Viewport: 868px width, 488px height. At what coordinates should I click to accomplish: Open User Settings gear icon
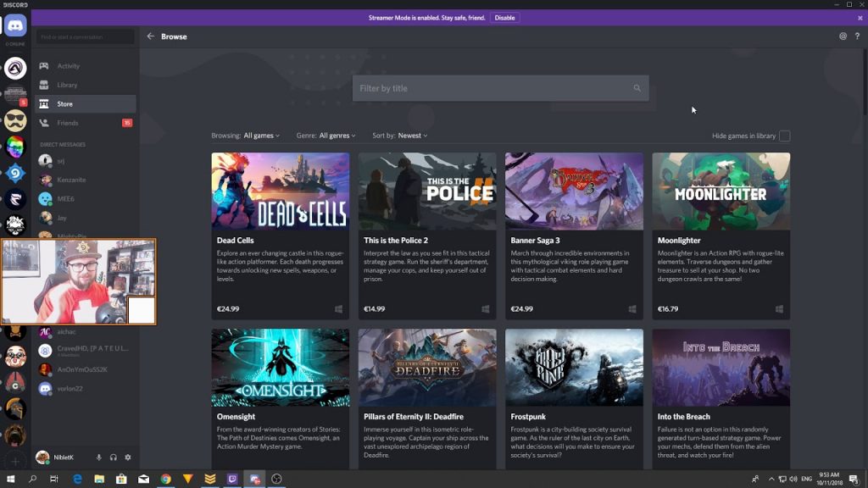(x=128, y=457)
